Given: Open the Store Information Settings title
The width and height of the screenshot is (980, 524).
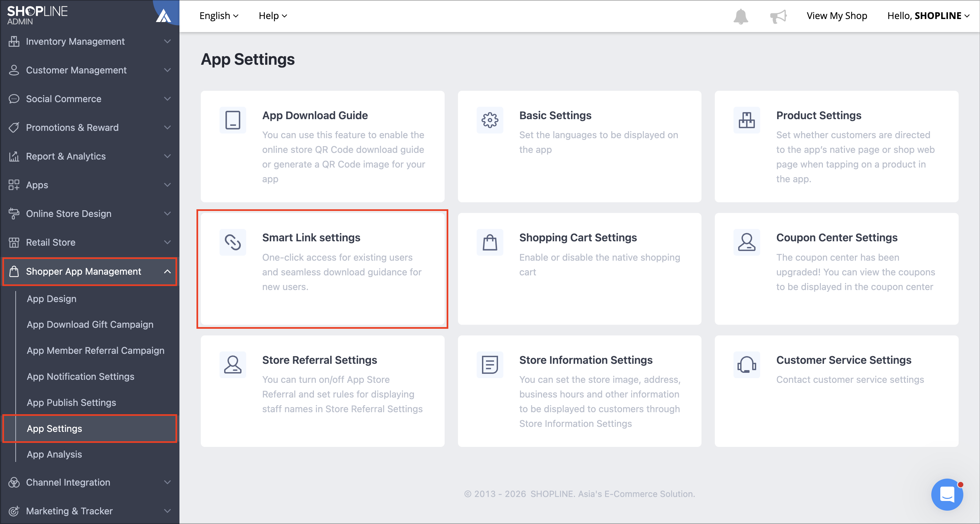Looking at the screenshot, I should tap(585, 360).
